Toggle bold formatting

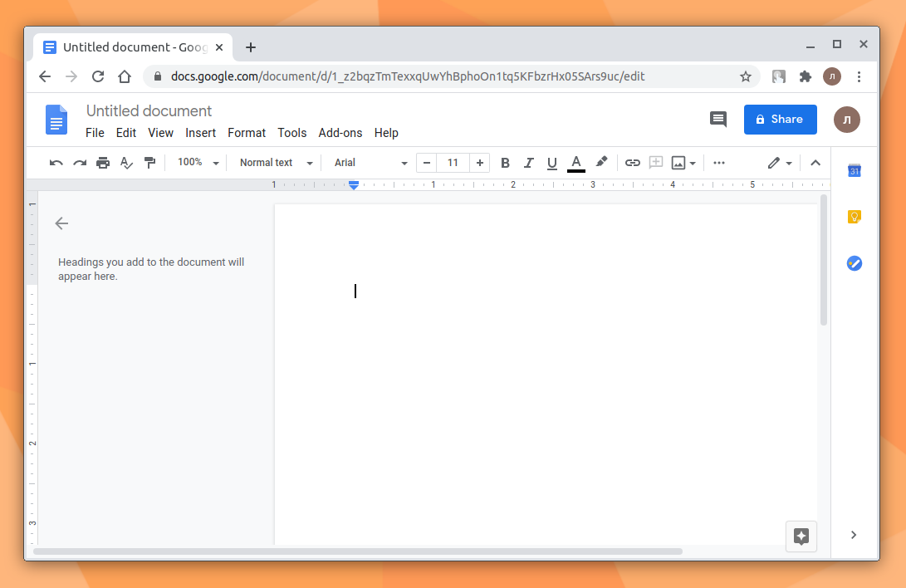(x=505, y=163)
